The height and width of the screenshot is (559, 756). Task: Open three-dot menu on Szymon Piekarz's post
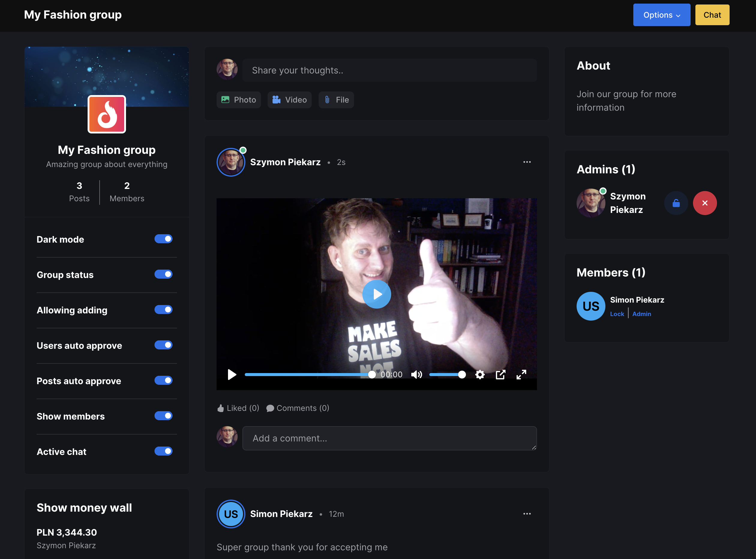point(526,162)
